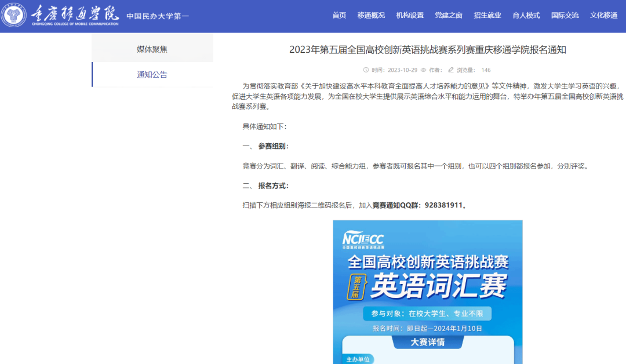The width and height of the screenshot is (626, 364).
Task: Click the 英语词汇赛 poster image
Action: pyautogui.click(x=428, y=292)
